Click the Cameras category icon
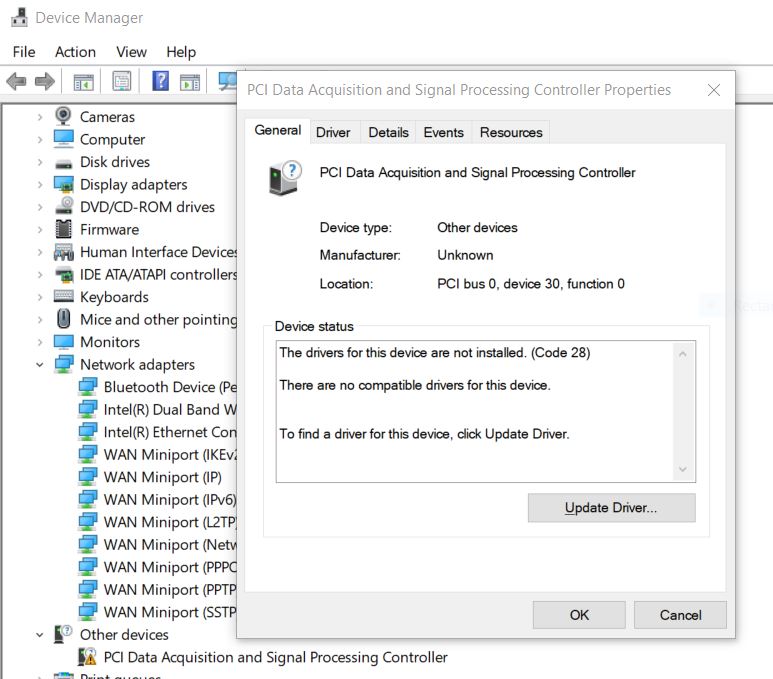Viewport: 773px width, 679px height. 63,116
